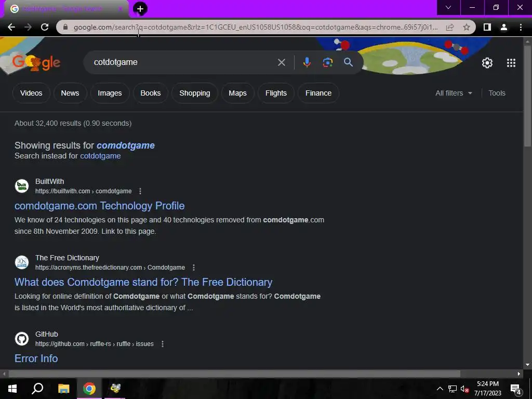Viewport: 532px width, 399px height.
Task: Expand the All filters dropdown
Action: [x=454, y=93]
